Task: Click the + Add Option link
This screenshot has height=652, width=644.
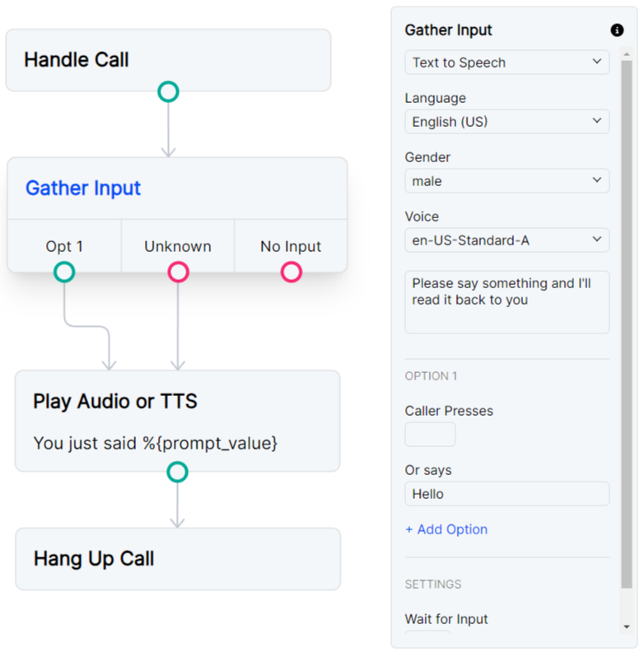Action: [446, 529]
